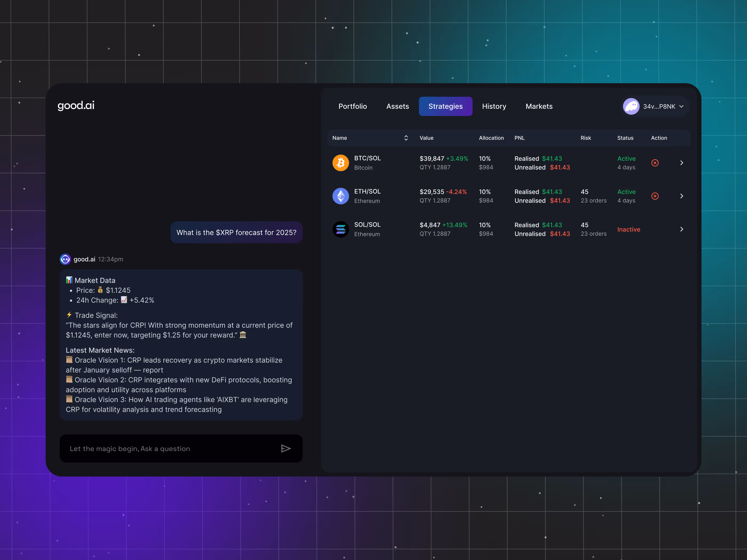Click the XRP forecast question bubble

click(x=236, y=232)
